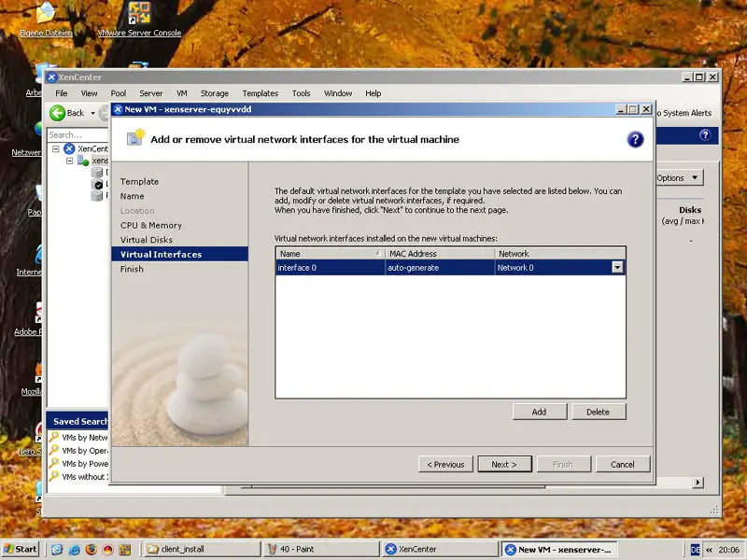Launch Internet Explorer from quick launch bar
747x560 pixels.
tap(74, 549)
